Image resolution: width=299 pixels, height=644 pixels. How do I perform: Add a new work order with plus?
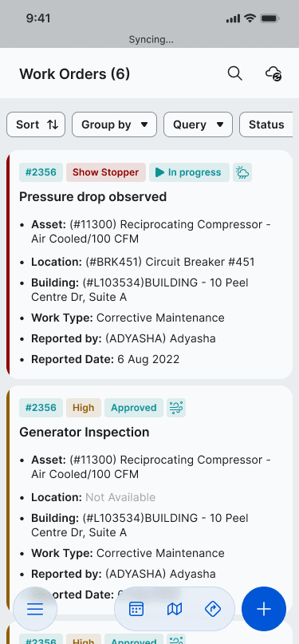click(264, 609)
